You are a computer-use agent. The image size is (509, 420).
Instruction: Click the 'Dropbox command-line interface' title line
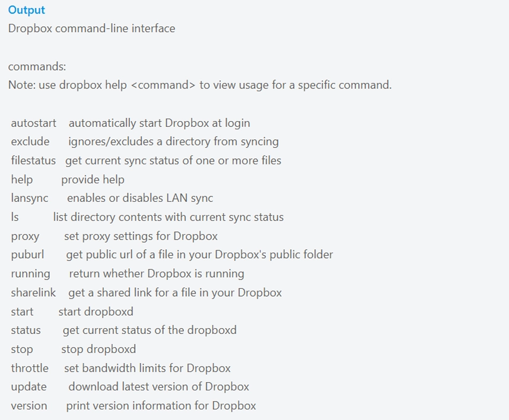(x=91, y=28)
